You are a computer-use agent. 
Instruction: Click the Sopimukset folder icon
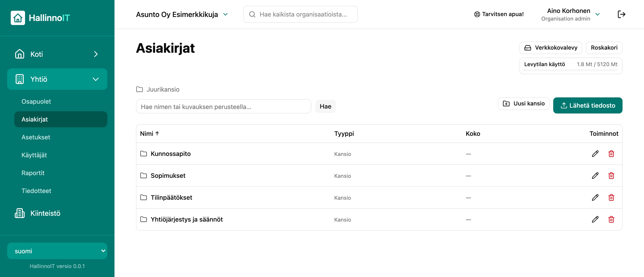click(144, 175)
